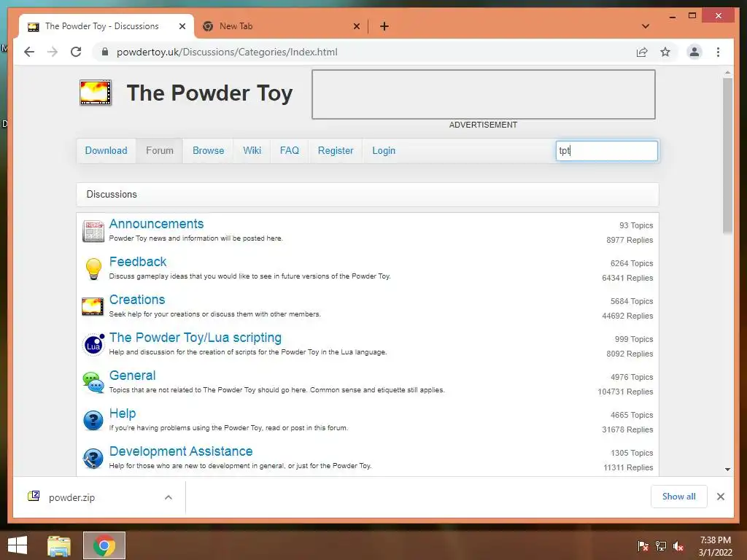Screen dimensions: 747x560
Task: Reload the current page
Action: point(76,52)
